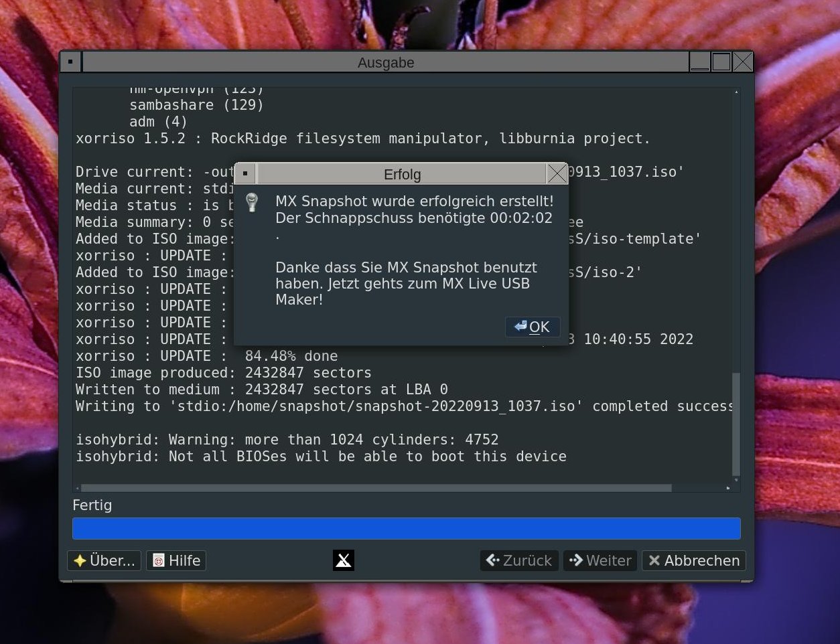
Task: Open the Ausgabe window menu button
Action: click(70, 62)
